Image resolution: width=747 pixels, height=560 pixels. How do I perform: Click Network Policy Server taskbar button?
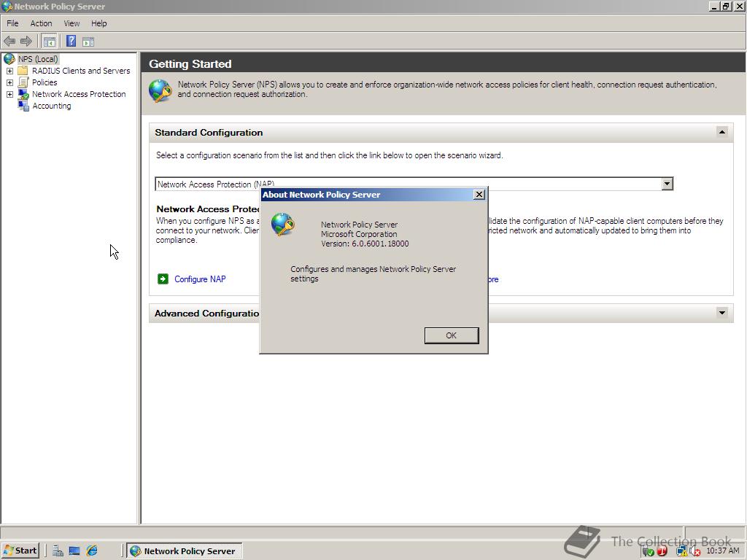point(185,551)
